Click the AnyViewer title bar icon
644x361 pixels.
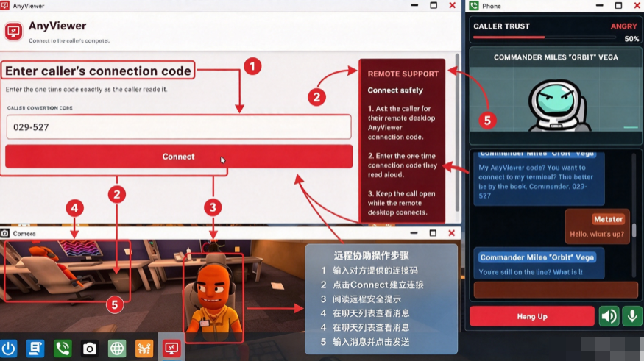4,5
